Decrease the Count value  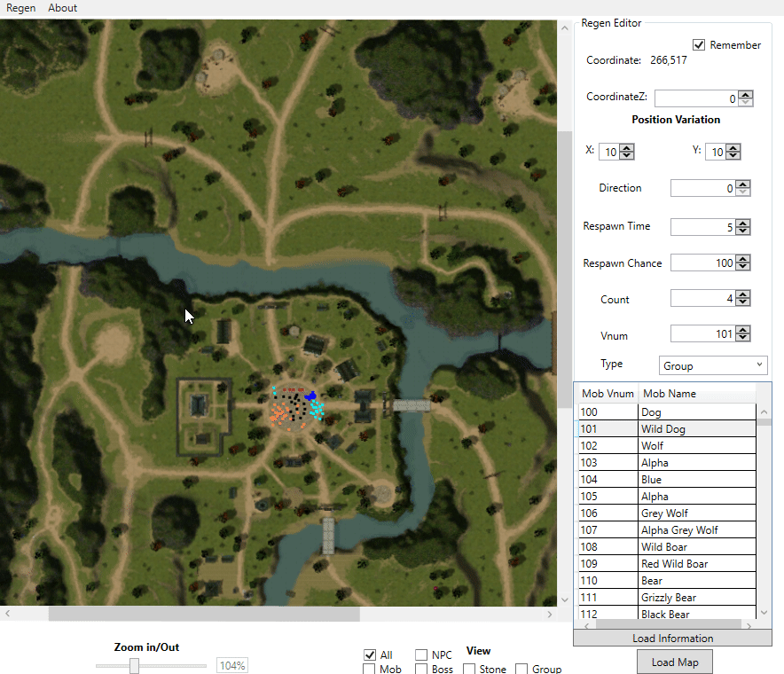click(743, 302)
